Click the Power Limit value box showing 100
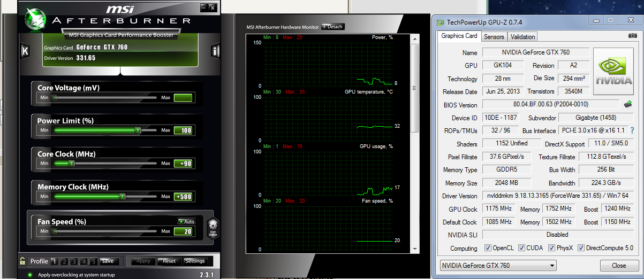The image size is (644, 279). pos(183,130)
